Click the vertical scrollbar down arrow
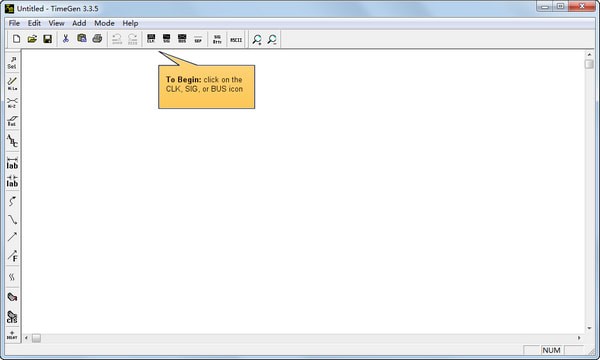Screen dimensions: 600x360 [589, 328]
